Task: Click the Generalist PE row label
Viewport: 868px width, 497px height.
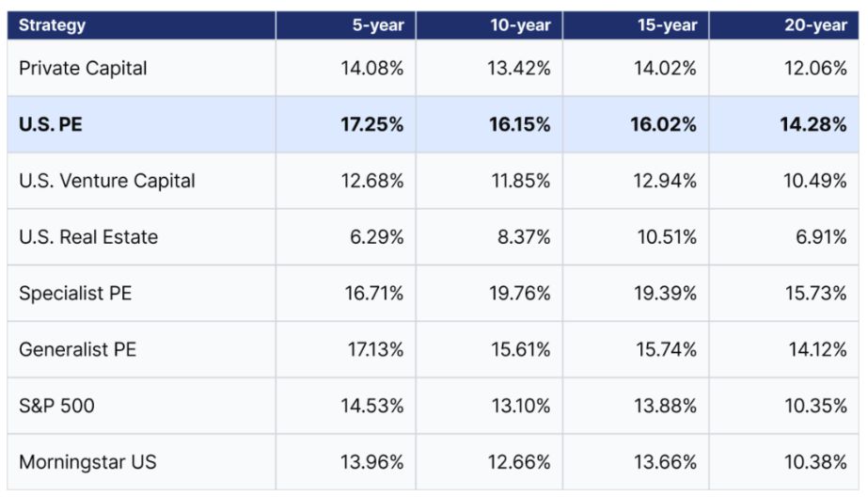Action: pyautogui.click(x=77, y=349)
